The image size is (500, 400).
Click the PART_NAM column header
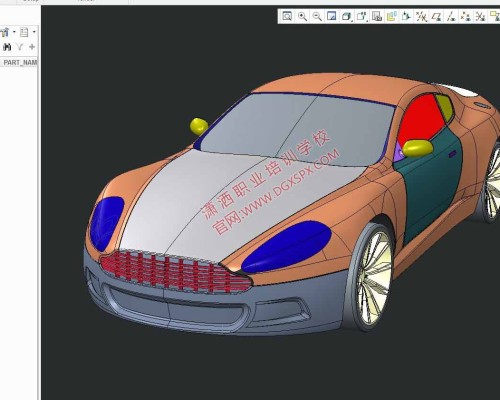20,62
